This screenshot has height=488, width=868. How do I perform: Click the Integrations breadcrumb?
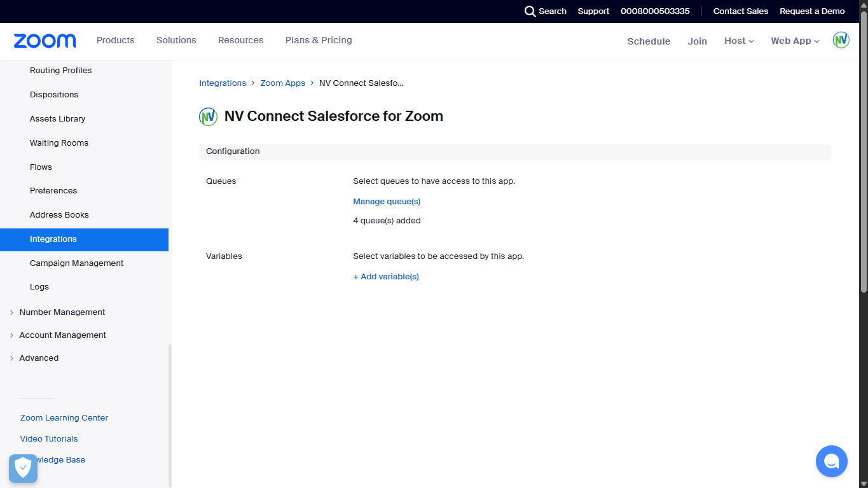coord(223,83)
